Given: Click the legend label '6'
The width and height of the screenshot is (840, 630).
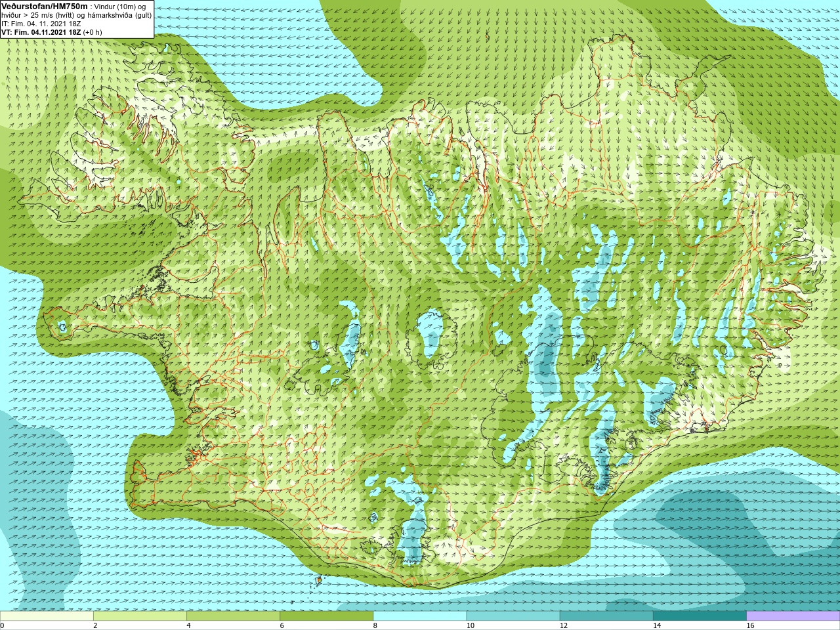Looking at the screenshot, I should [282, 625].
